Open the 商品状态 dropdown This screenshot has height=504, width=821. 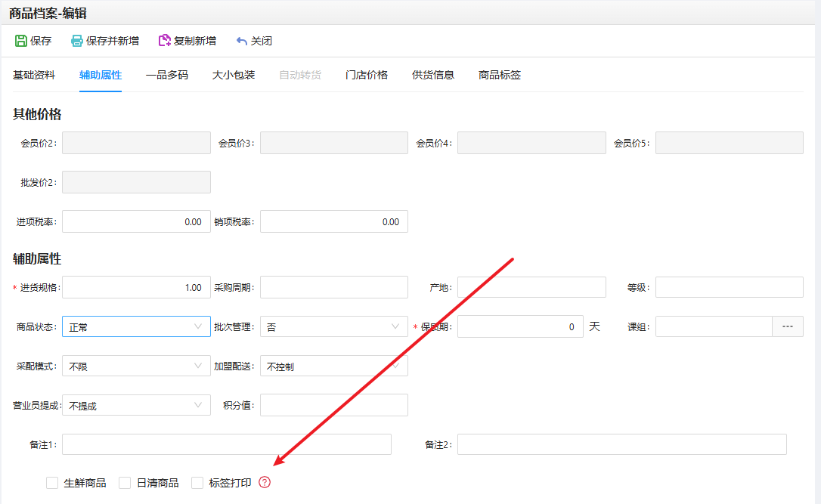136,326
